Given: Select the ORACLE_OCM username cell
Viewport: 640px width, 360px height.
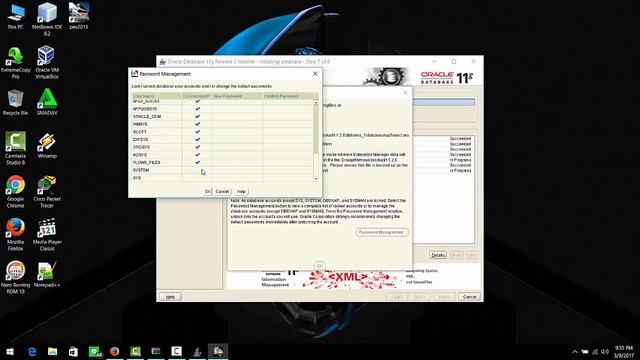Looking at the screenshot, I should [157, 116].
